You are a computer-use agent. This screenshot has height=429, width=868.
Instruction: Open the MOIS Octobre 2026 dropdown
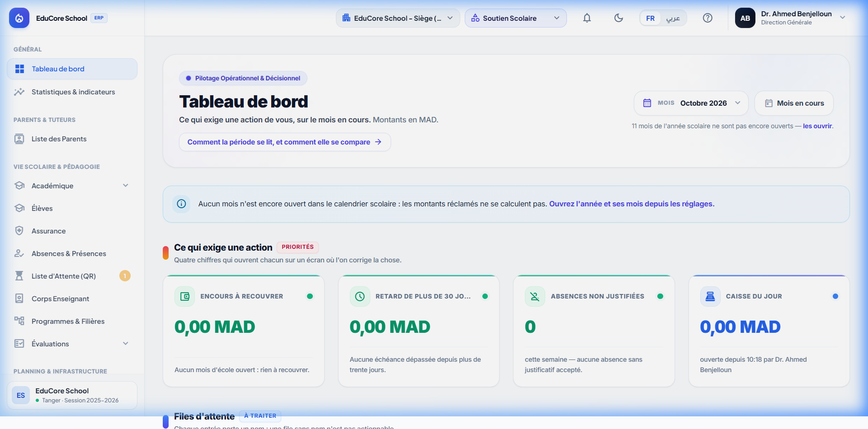691,103
